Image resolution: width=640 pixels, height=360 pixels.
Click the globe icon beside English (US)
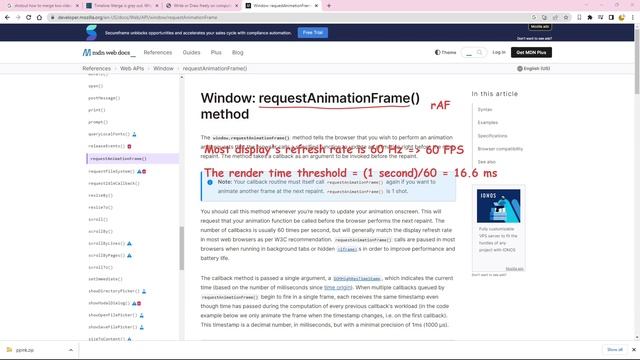click(x=520, y=69)
